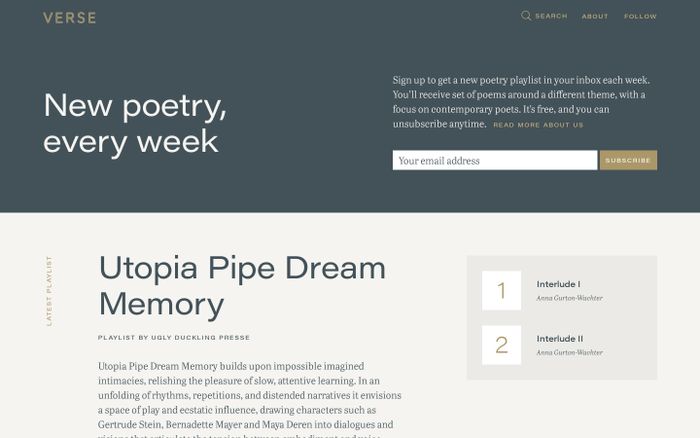This screenshot has height=438, width=700.
Task: Click Anna Gurton-Wachter under Interlude I
Action: pyautogui.click(x=569, y=298)
